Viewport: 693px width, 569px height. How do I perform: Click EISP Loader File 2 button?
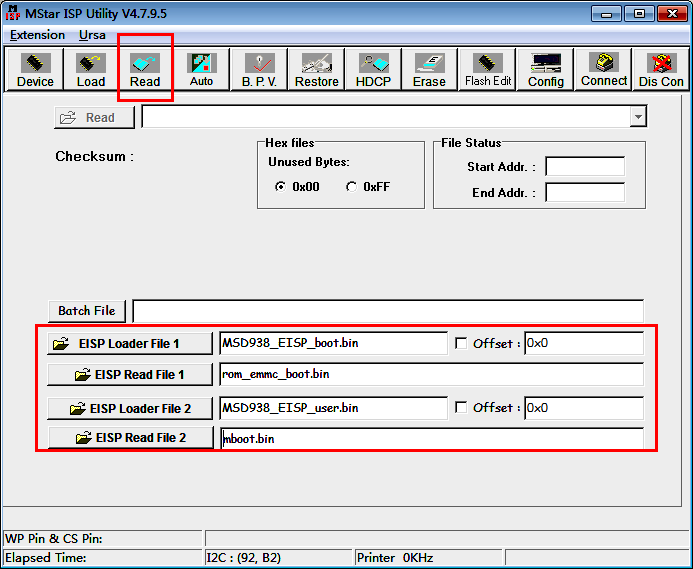[130, 409]
